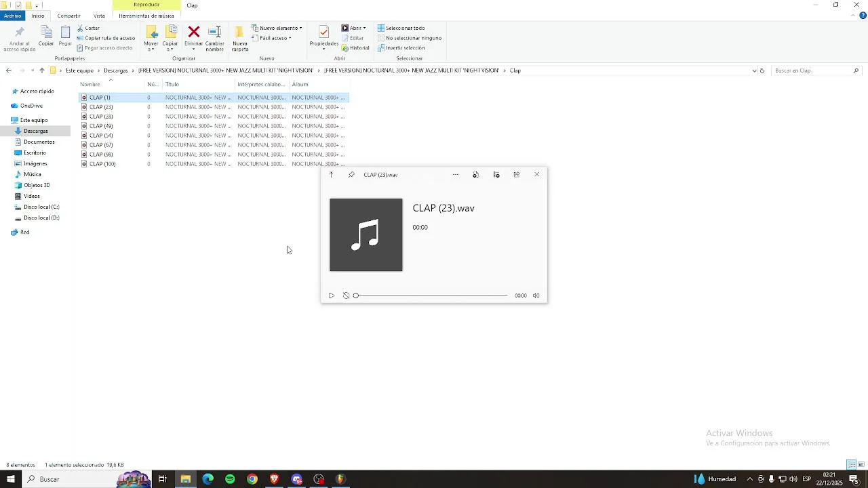Click Seleccionar todo
This screenshot has width=868, height=488.
point(401,28)
